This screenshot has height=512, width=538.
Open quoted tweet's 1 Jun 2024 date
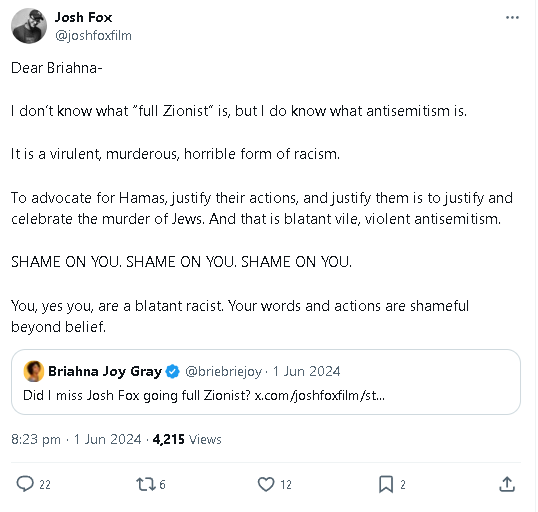306,371
